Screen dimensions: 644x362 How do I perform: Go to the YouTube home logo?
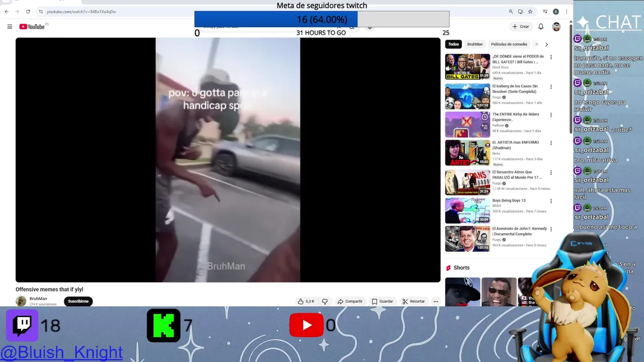click(x=32, y=27)
